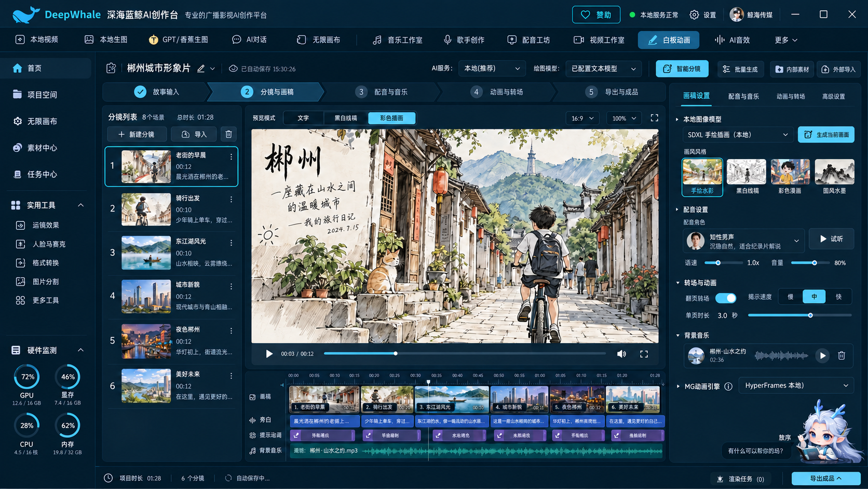The width and height of the screenshot is (868, 489).
Task: Open 更多工具 in sidebar
Action: 37,300
